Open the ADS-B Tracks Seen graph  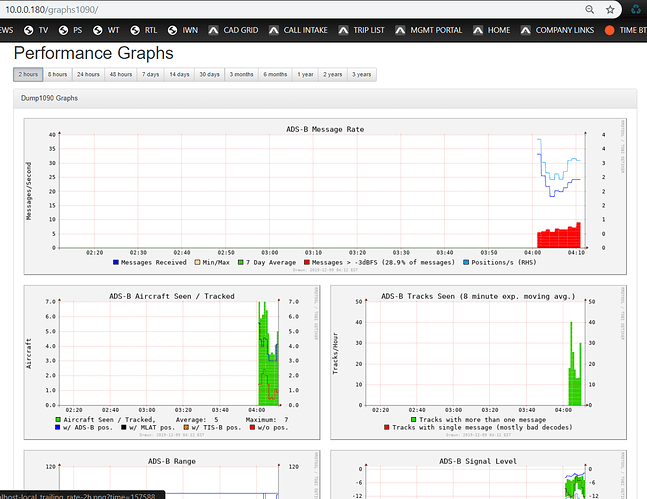coord(478,362)
